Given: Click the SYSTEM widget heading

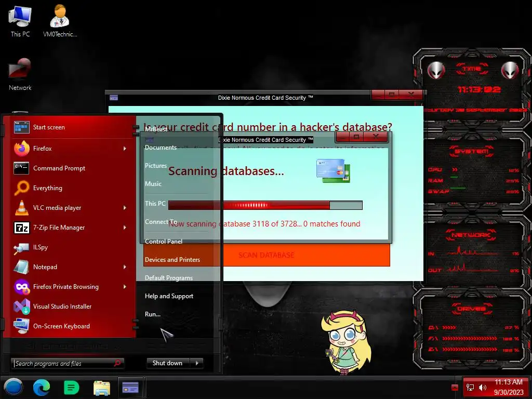Looking at the screenshot, I should pyautogui.click(x=472, y=151).
